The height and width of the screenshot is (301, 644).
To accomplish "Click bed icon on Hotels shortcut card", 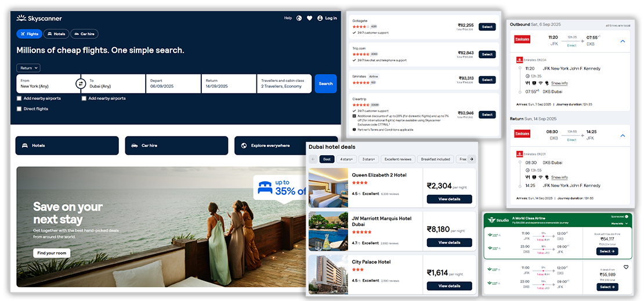I will pos(24,146).
